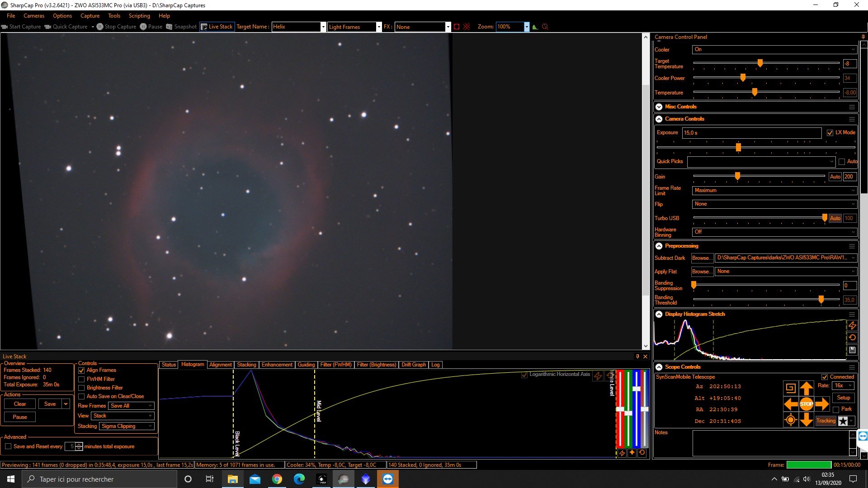Click the lightning icon below the colour sliders
This screenshot has height=488, width=868.
(x=622, y=453)
